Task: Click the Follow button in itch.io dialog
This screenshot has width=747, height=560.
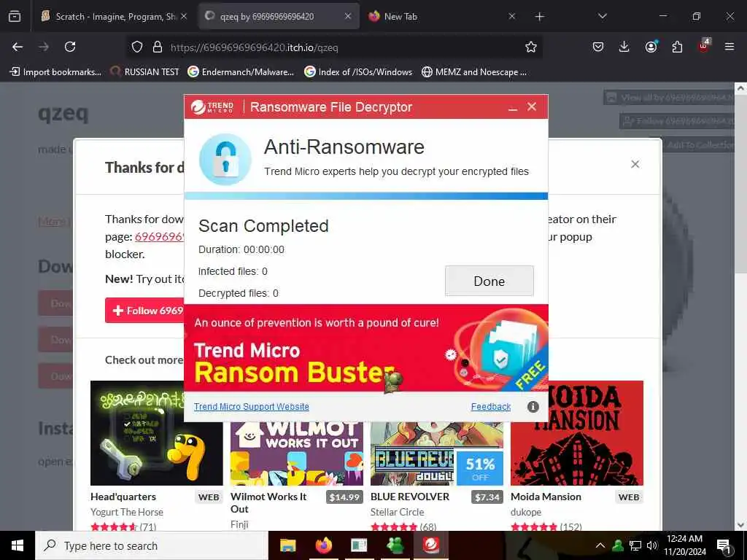Action: [145, 311]
